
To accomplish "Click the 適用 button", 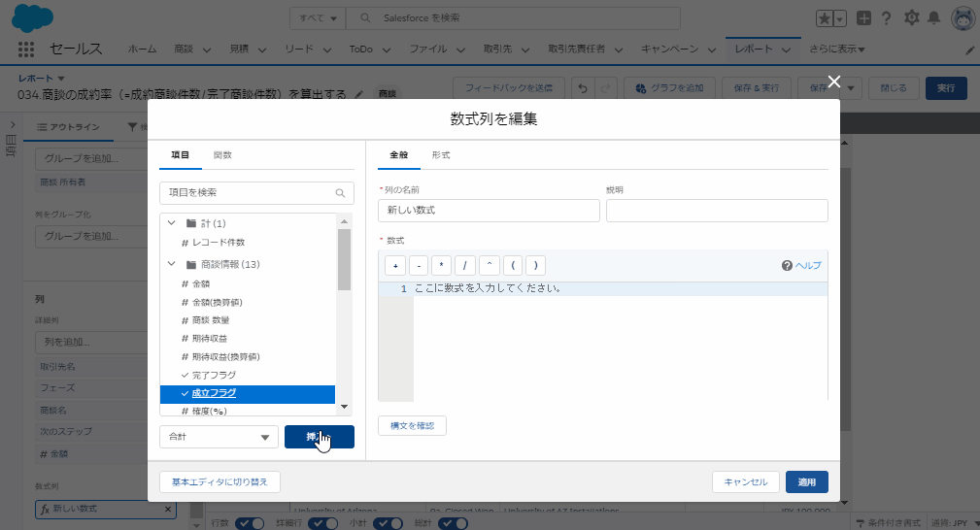I will (x=807, y=481).
